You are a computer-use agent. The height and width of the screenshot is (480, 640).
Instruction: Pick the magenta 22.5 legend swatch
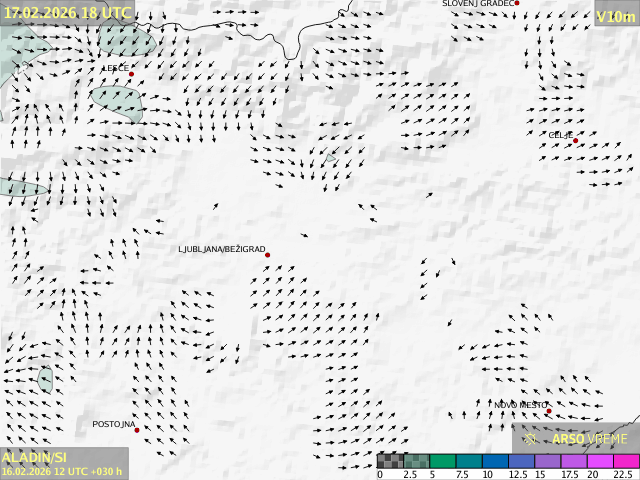625,461
